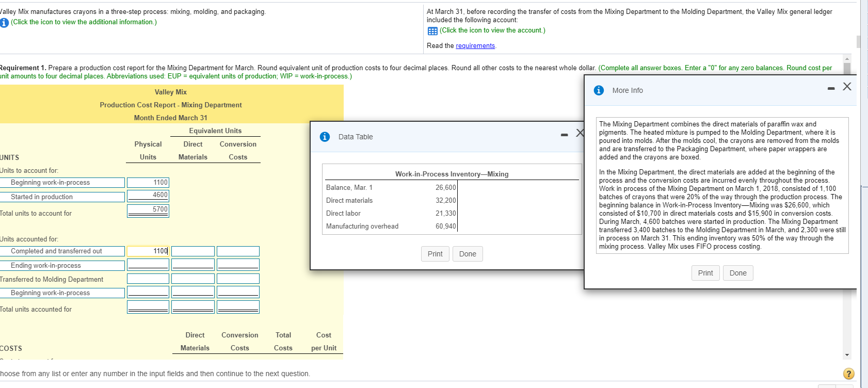Click Completed and transferred out physical units field
This screenshot has height=388, width=868.
click(148, 251)
